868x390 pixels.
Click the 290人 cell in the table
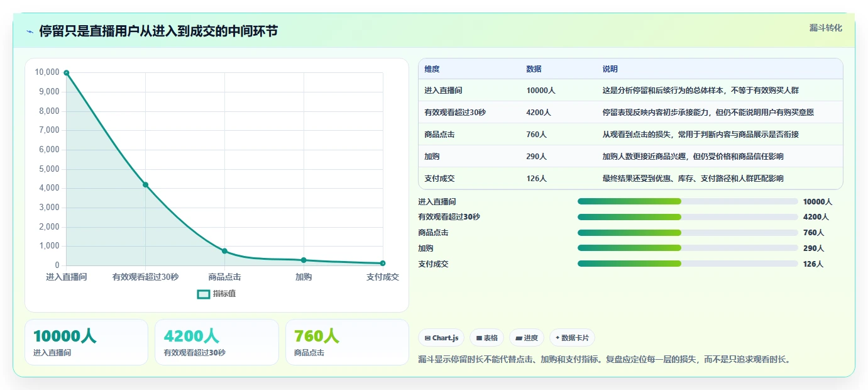click(536, 157)
